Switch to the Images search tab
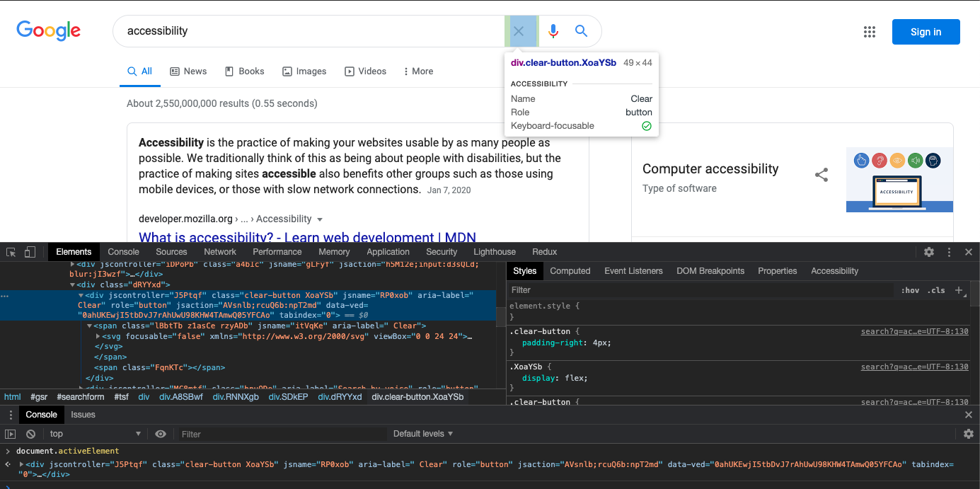980x489 pixels. (x=304, y=71)
